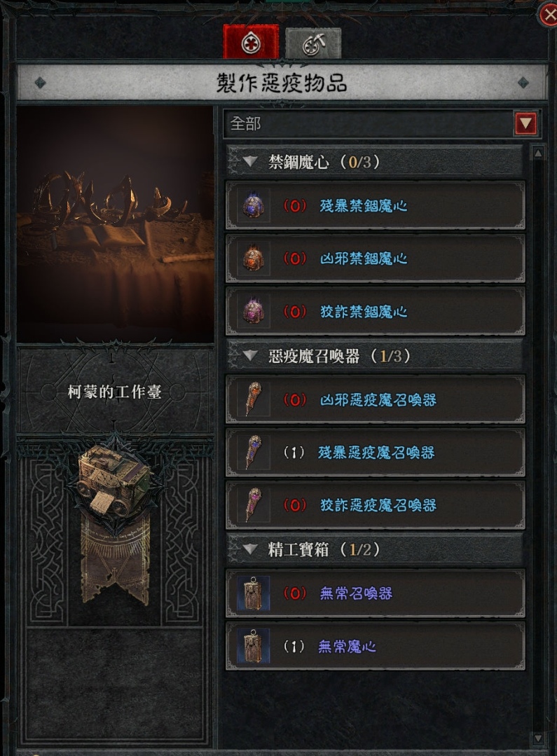Screen dimensions: 557x756
Task: Click the 狡詐惡疫魔召喚器 invoker icon
Action: tap(254, 504)
